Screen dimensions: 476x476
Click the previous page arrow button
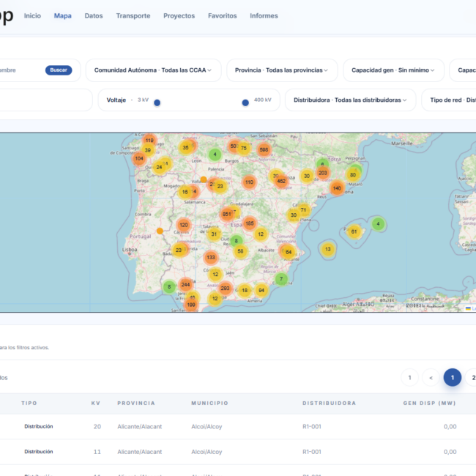tap(431, 378)
